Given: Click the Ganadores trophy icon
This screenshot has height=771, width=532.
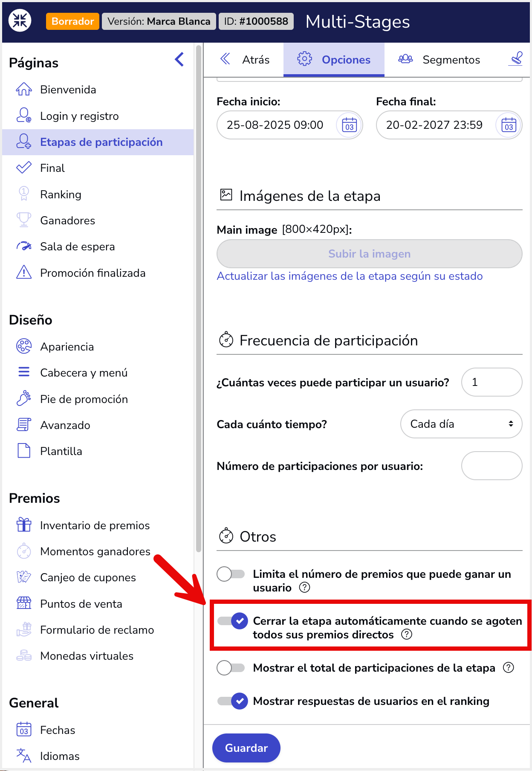Looking at the screenshot, I should 24,220.
